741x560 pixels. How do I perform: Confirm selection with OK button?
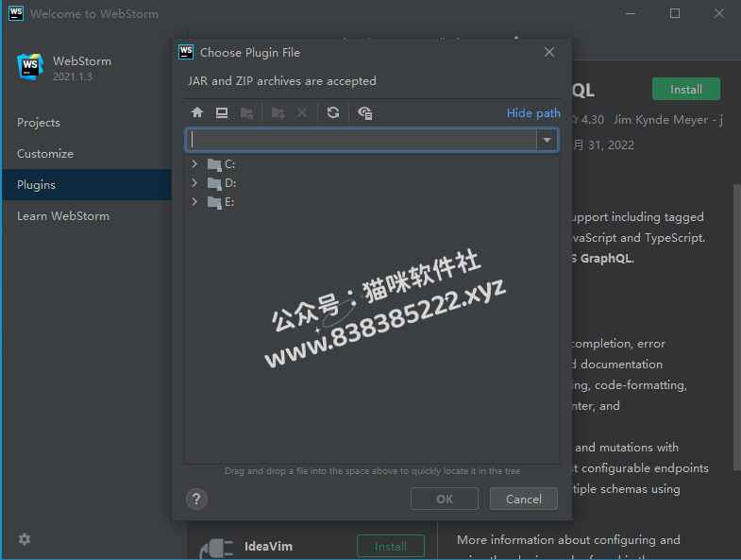click(445, 499)
